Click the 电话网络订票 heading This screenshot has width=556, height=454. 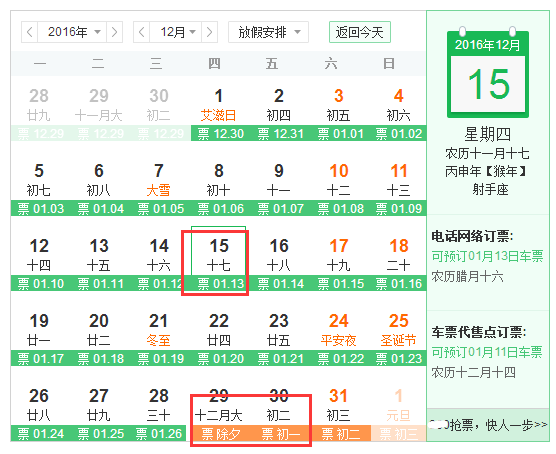tap(472, 236)
